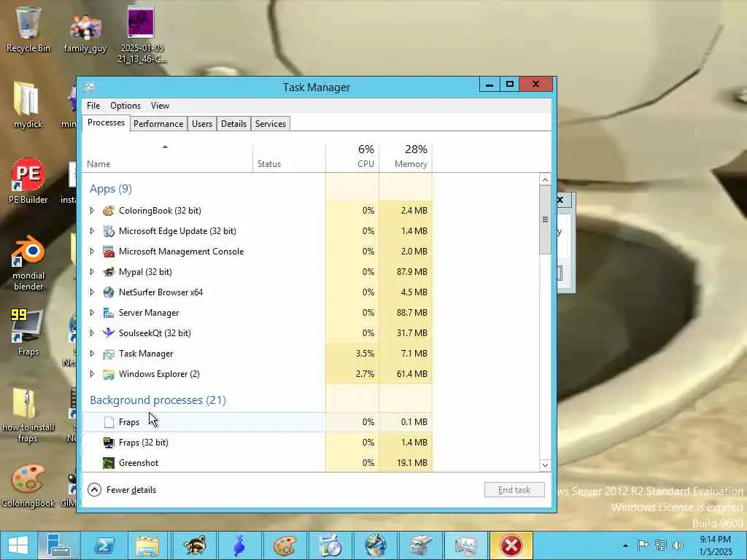The height and width of the screenshot is (560, 747).
Task: Show hidden icons arrow in system tray
Action: pyautogui.click(x=625, y=545)
